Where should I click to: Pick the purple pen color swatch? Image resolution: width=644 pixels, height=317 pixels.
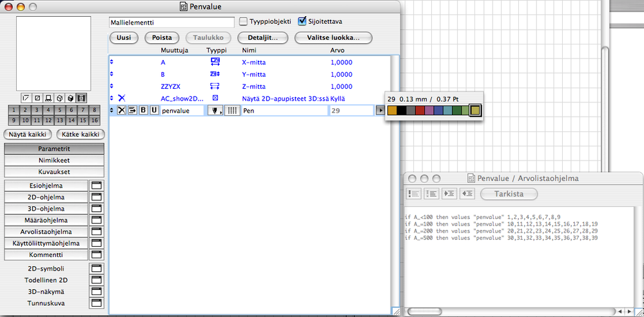click(x=429, y=110)
